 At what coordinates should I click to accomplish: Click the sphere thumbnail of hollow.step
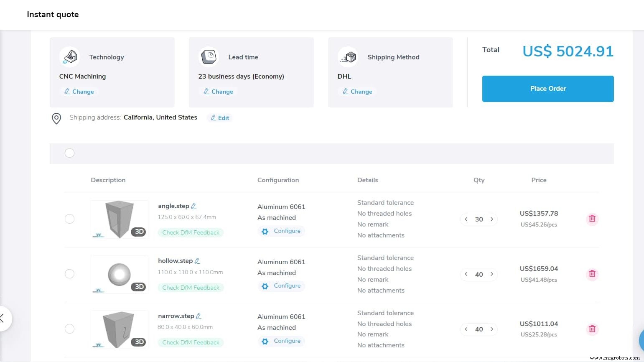tap(120, 274)
